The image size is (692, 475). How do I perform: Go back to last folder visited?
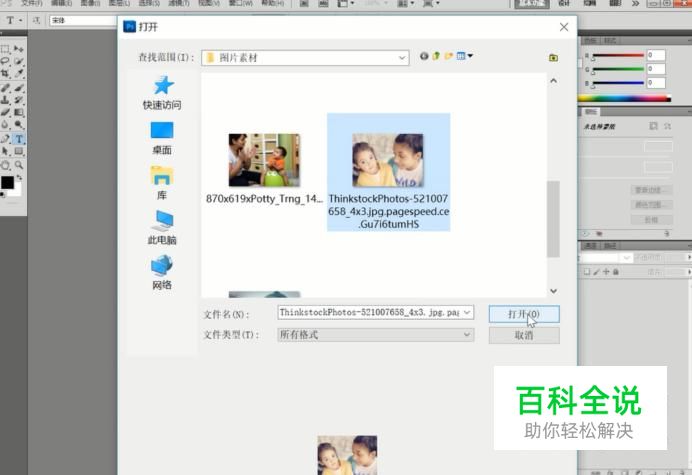coord(424,56)
